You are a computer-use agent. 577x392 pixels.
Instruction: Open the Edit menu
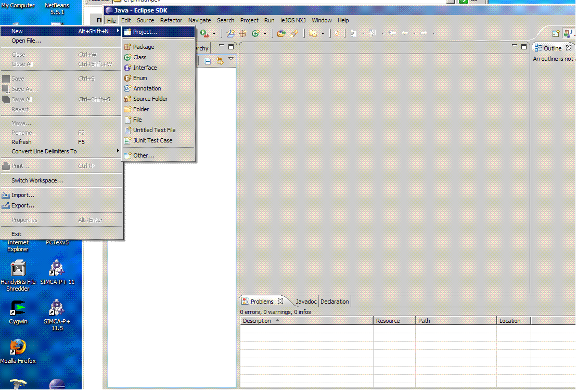pyautogui.click(x=126, y=20)
